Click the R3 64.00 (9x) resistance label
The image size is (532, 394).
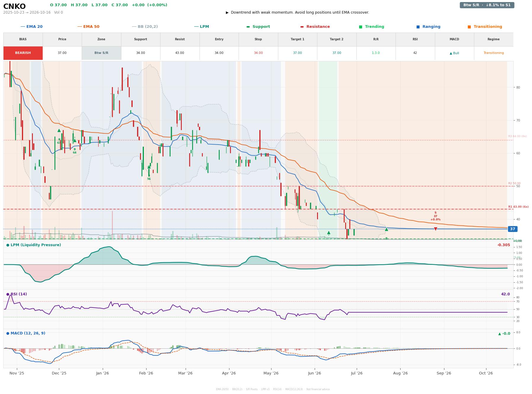pyautogui.click(x=517, y=136)
